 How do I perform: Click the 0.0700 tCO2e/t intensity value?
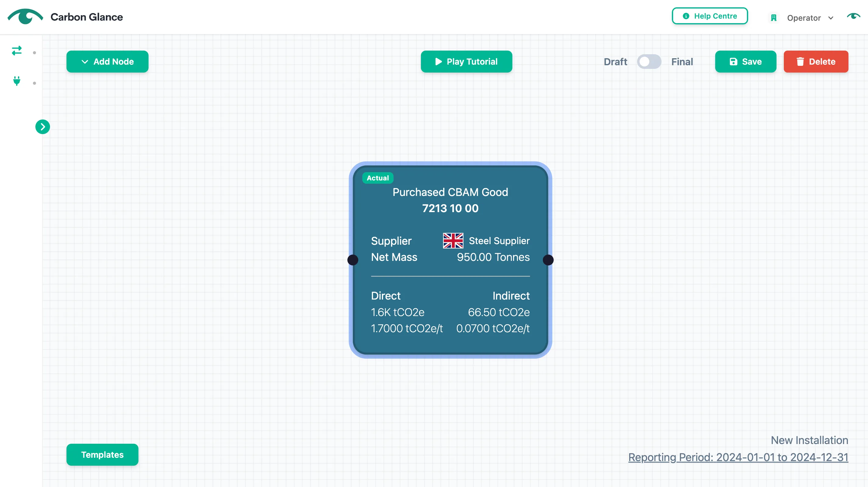(x=493, y=328)
